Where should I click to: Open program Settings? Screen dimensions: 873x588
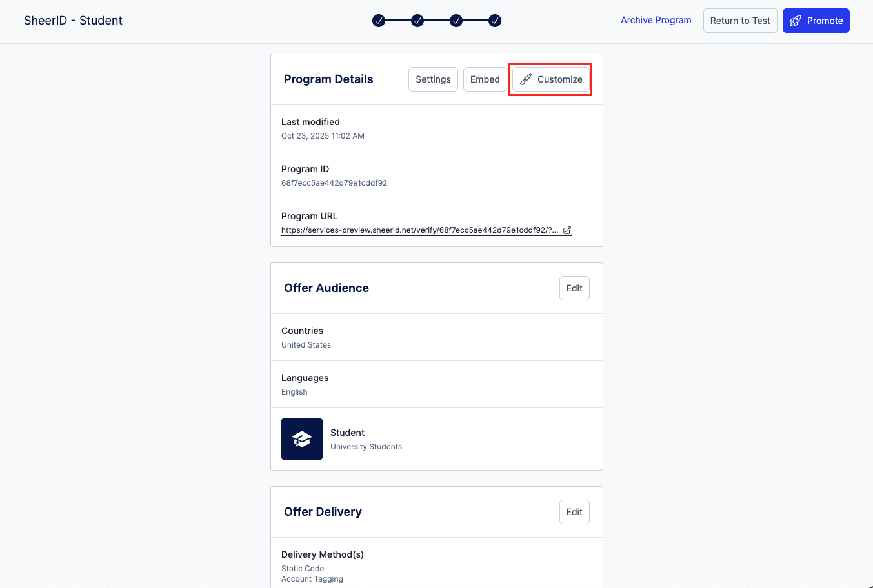(x=433, y=79)
